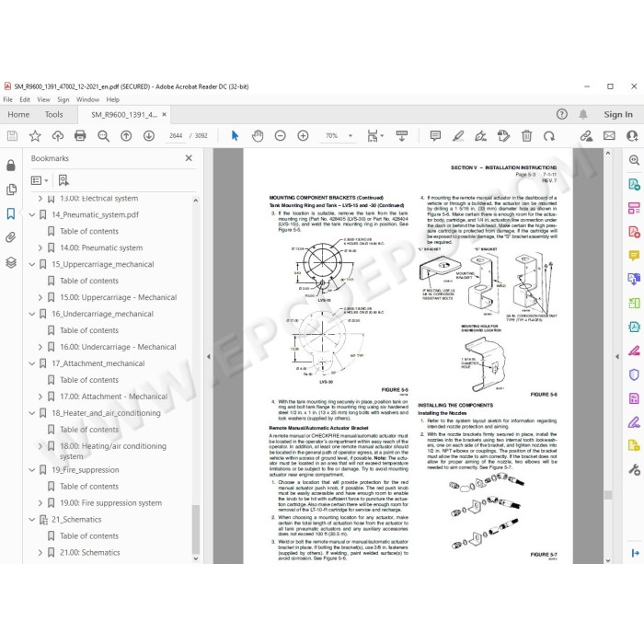Click the Sign In link

pos(618,115)
